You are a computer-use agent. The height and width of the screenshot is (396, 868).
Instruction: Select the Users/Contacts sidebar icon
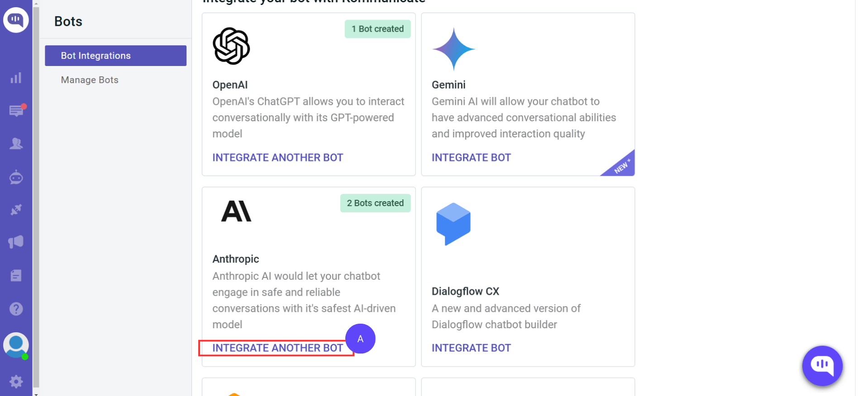pyautogui.click(x=16, y=144)
